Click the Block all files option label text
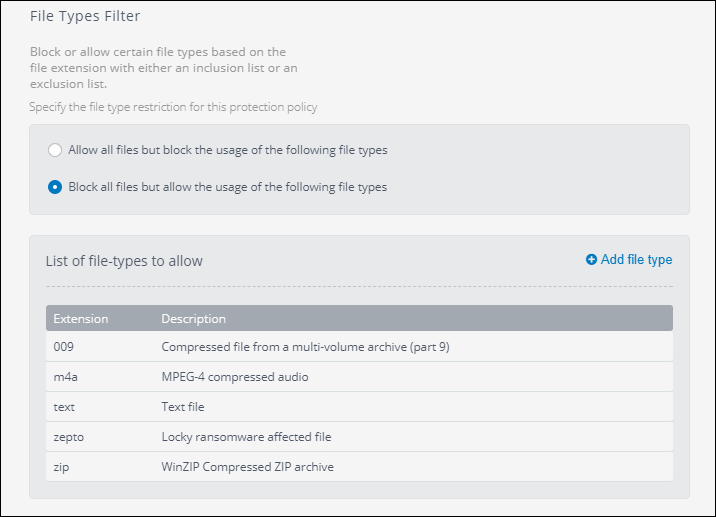Viewport: 716px width, 517px height. tap(228, 187)
